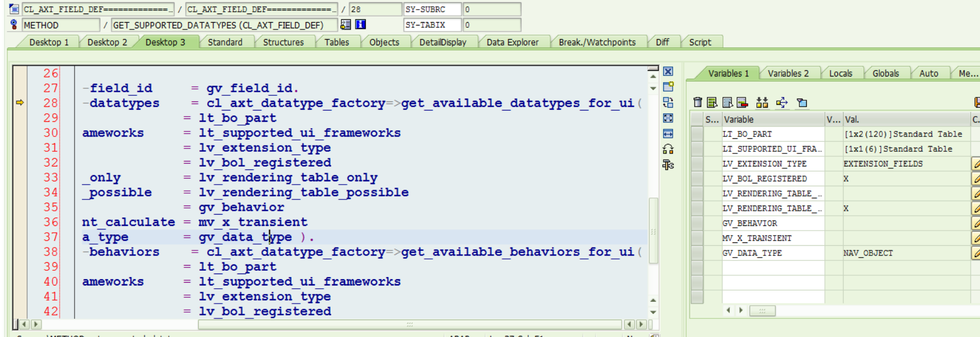980x337 pixels.
Task: Click the filter funnel layout icon
Action: [x=802, y=103]
